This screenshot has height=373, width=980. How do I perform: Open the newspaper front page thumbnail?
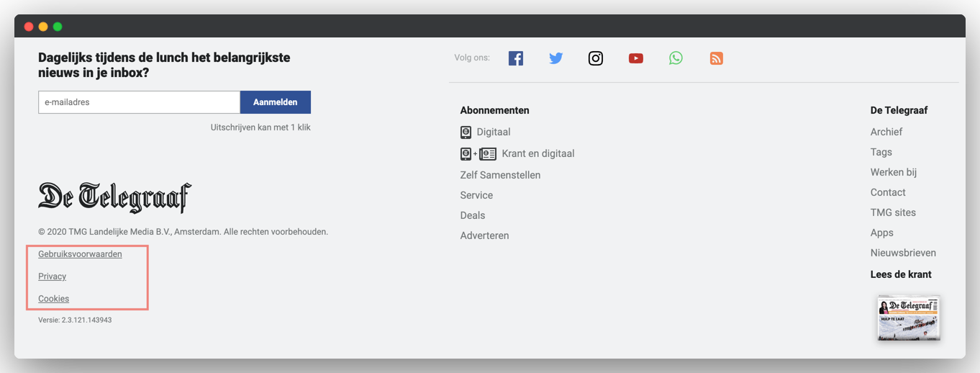(909, 318)
